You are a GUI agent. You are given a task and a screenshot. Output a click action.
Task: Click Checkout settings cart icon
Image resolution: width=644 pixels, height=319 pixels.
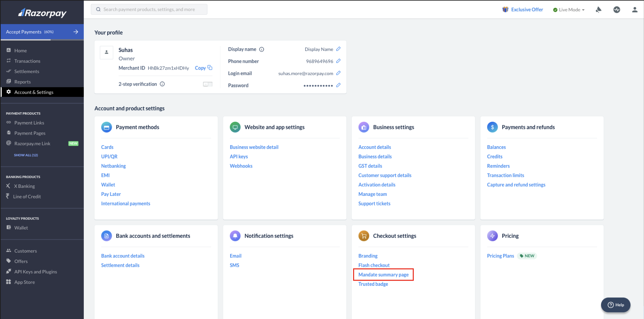pos(364,236)
